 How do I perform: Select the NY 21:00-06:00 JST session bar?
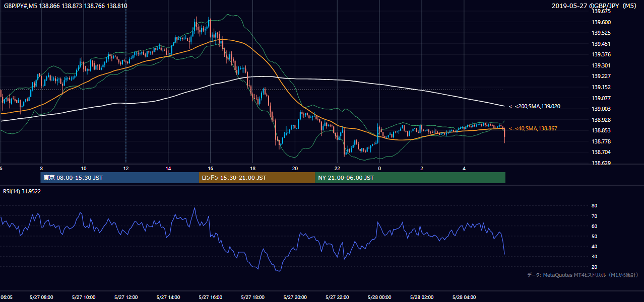click(410, 178)
